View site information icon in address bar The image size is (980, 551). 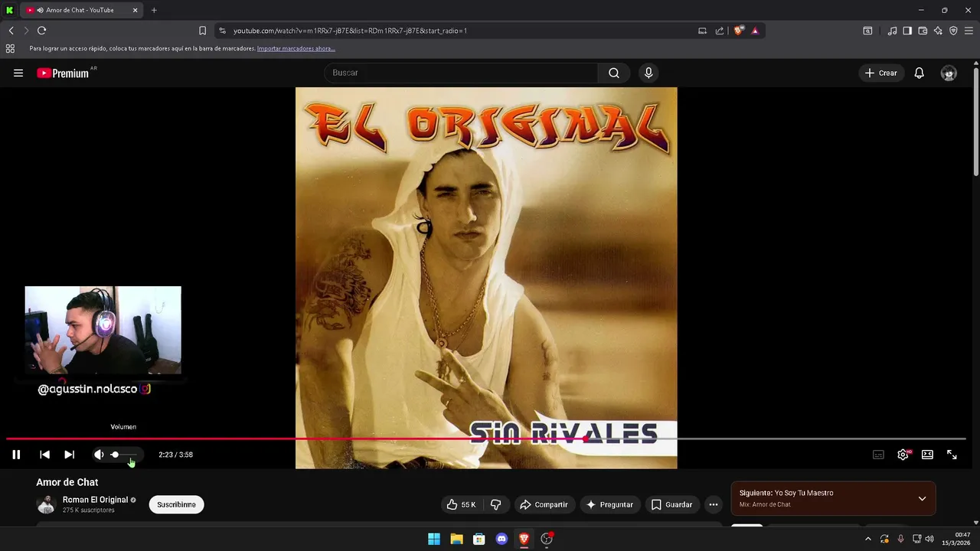point(222,31)
